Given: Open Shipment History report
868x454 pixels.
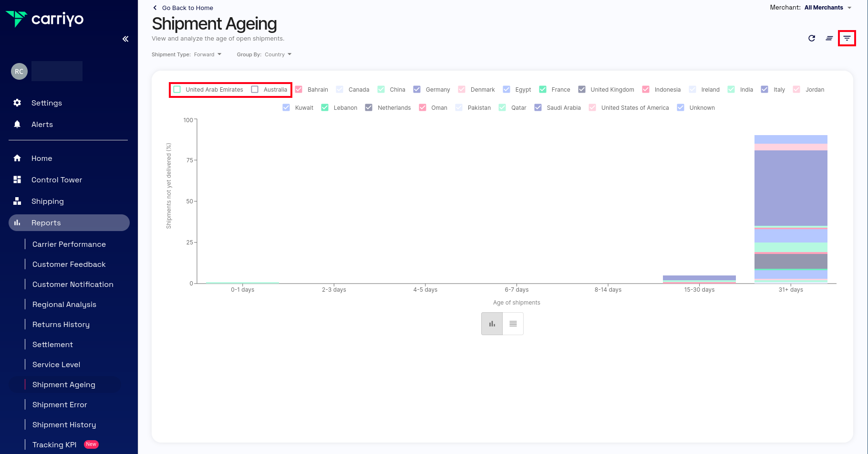Looking at the screenshot, I should point(64,424).
